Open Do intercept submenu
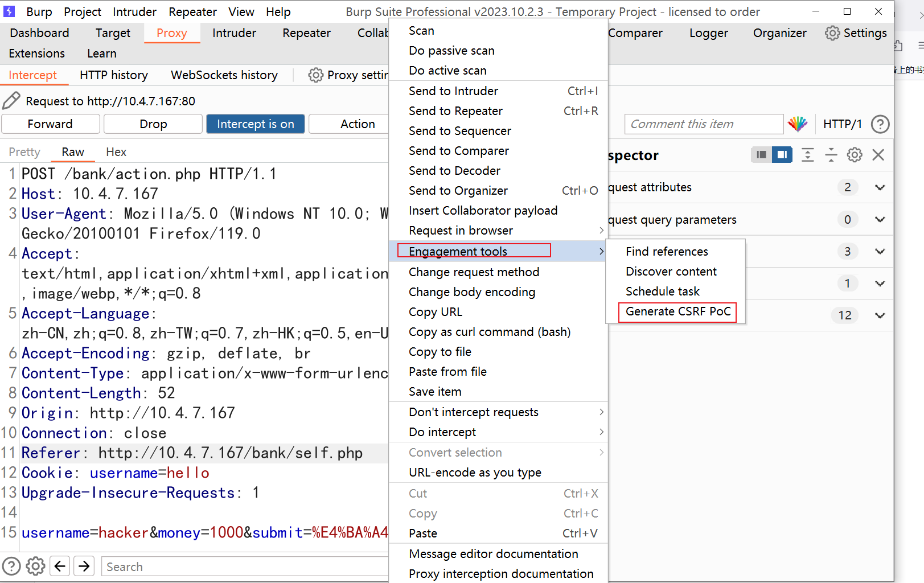This screenshot has height=583, width=924. pos(498,432)
